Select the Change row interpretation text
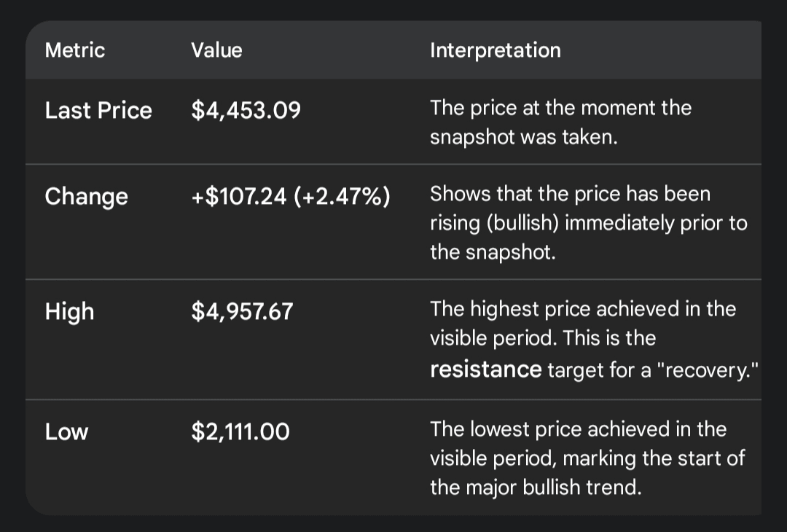The width and height of the screenshot is (787, 532). (587, 223)
